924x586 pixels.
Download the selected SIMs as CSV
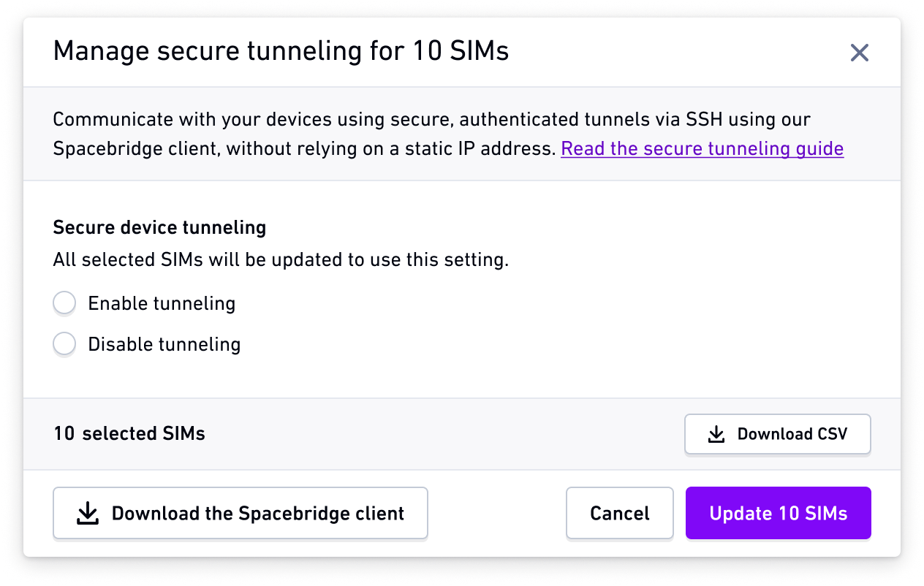778,434
